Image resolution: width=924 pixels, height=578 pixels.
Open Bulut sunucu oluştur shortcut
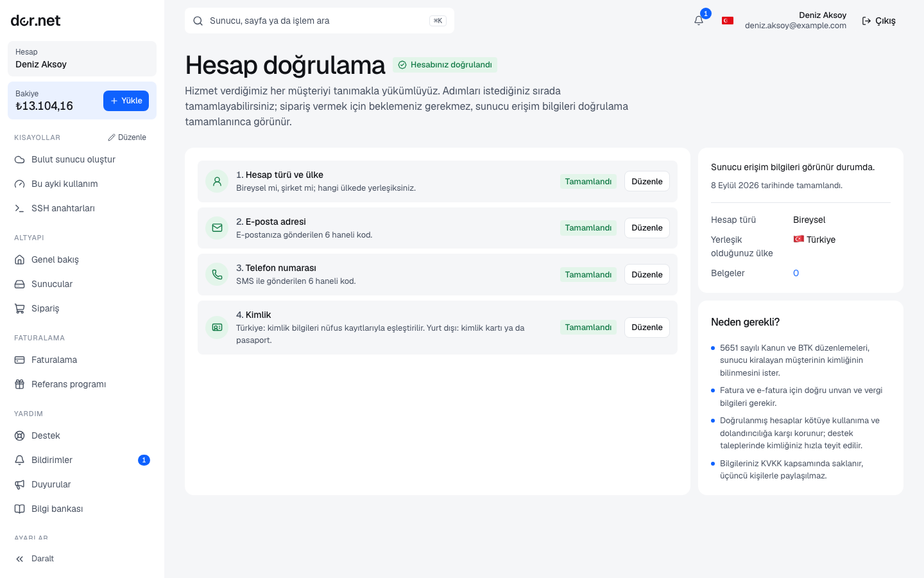(x=82, y=159)
